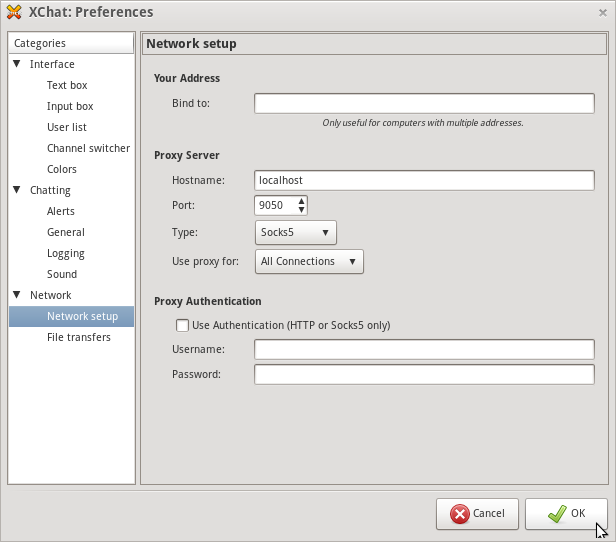Click into the Port number field
The height and width of the screenshot is (542, 616).
click(275, 205)
